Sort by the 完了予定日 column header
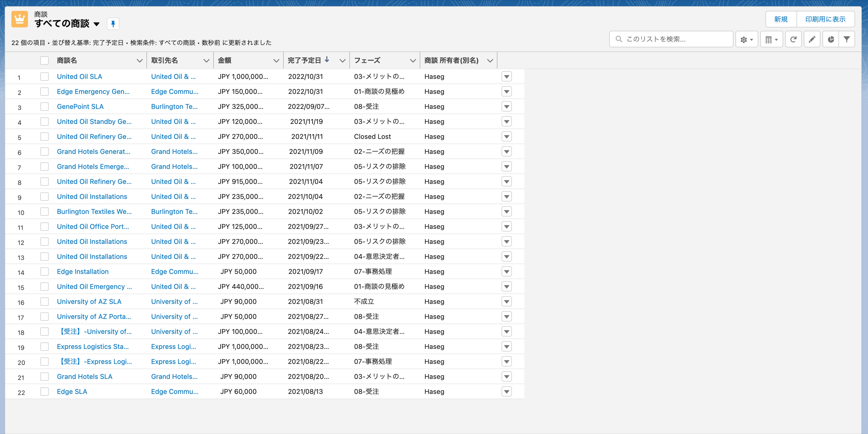 (304, 60)
